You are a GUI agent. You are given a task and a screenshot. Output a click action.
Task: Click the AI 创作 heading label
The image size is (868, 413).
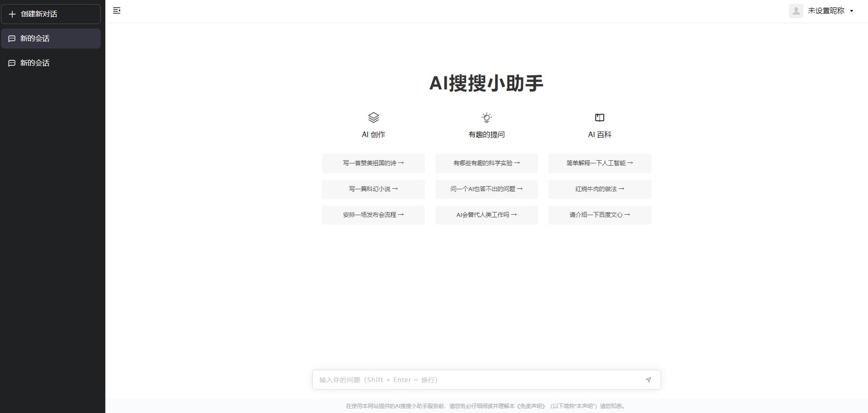pos(374,135)
